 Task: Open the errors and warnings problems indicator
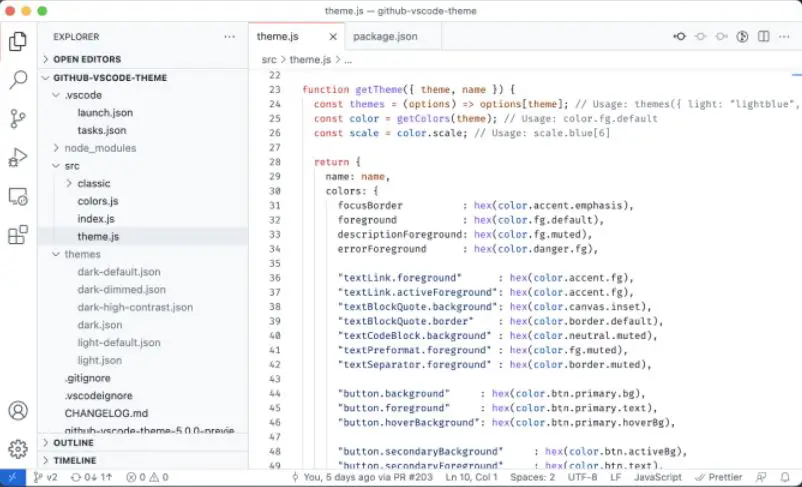coord(147,477)
